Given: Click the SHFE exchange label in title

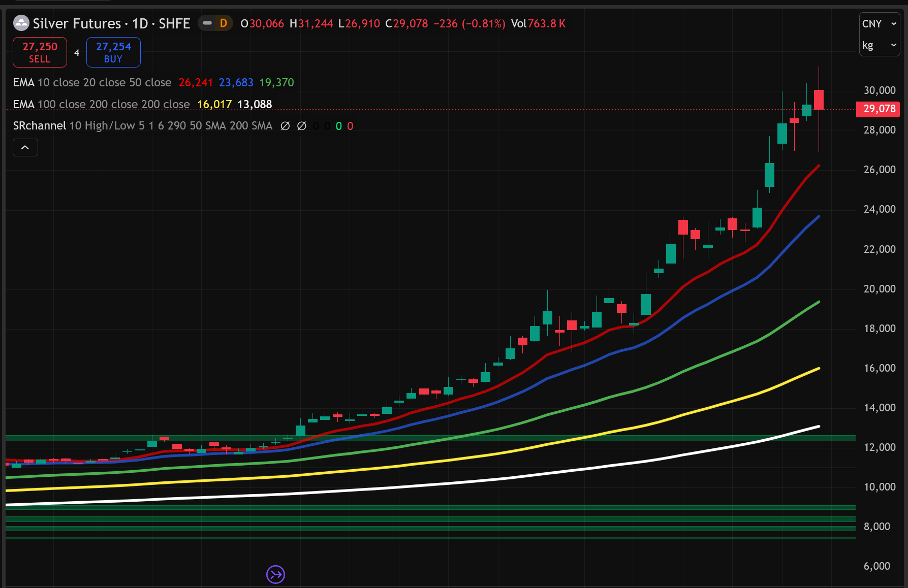Looking at the screenshot, I should click(174, 24).
